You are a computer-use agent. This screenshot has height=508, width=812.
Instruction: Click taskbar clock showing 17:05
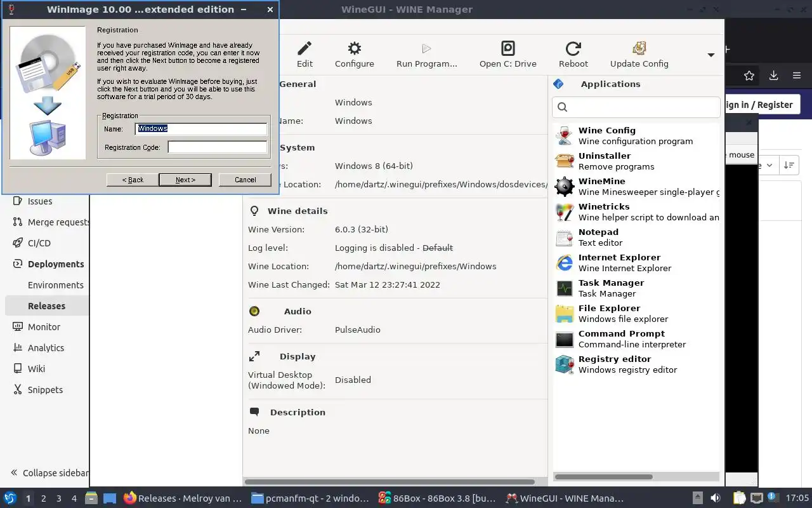(x=797, y=498)
